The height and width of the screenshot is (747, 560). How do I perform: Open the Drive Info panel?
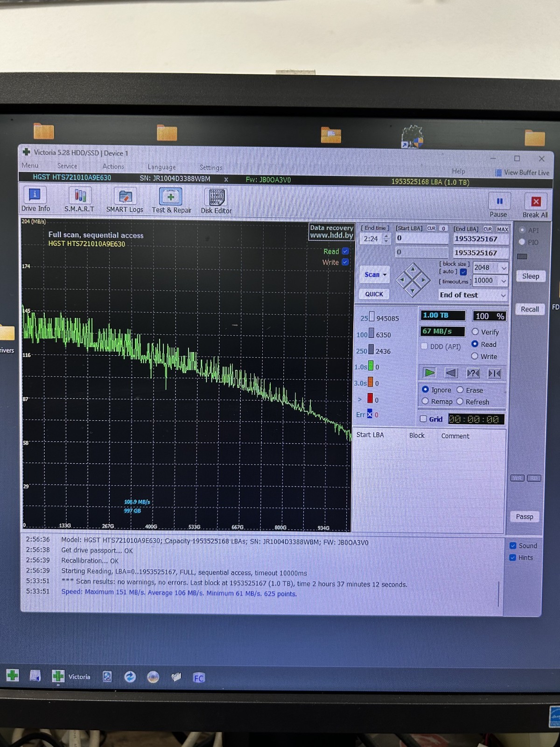[35, 199]
